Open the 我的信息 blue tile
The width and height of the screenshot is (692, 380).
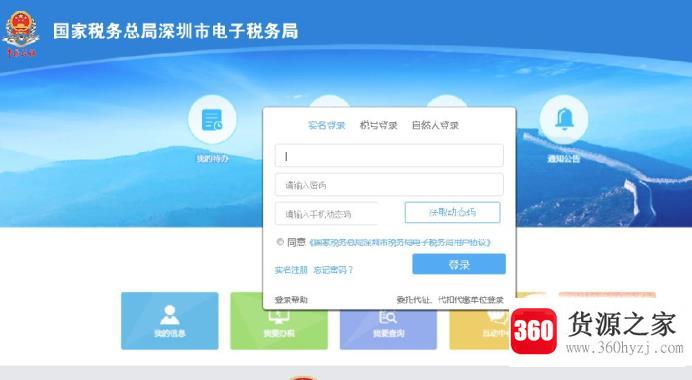pos(169,320)
